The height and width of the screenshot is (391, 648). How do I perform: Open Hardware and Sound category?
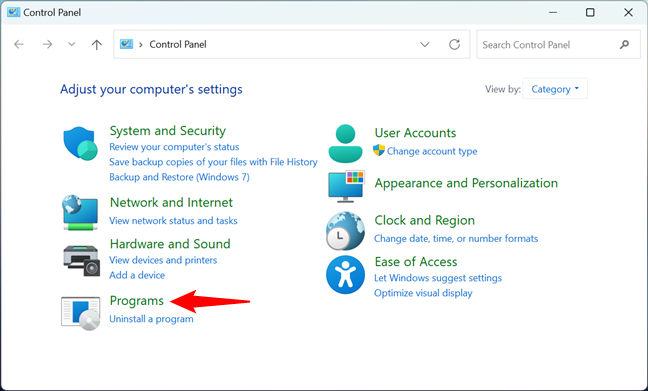click(x=170, y=243)
